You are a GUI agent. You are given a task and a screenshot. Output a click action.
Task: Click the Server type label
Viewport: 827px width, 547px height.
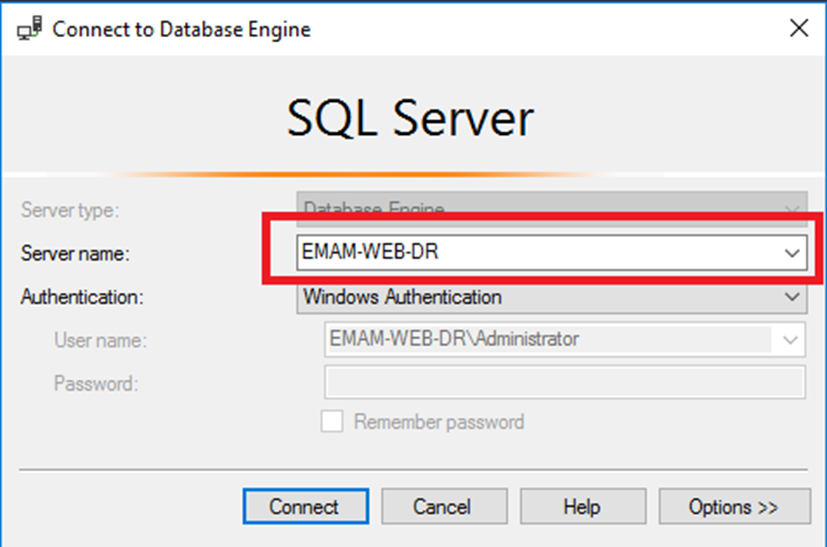(70, 210)
